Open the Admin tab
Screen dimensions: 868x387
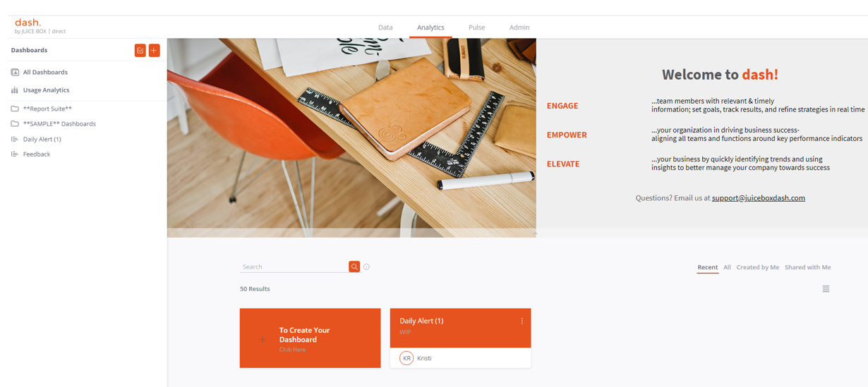click(x=519, y=27)
